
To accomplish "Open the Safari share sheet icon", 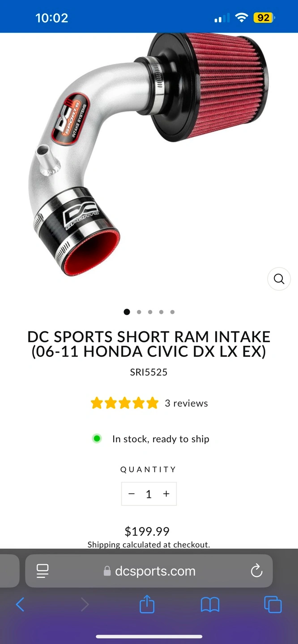I will (x=147, y=605).
